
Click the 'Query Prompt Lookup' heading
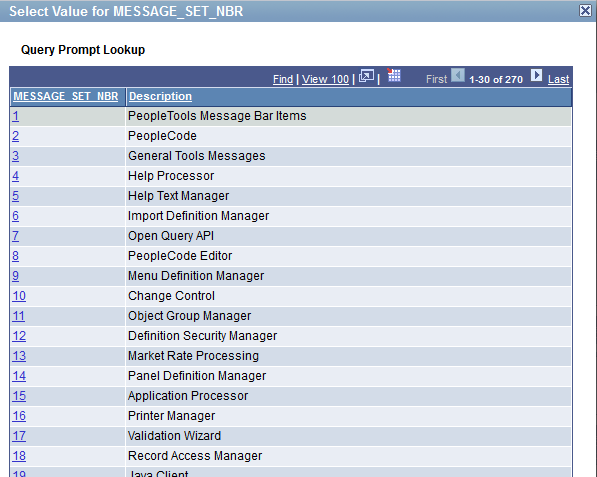click(83, 50)
